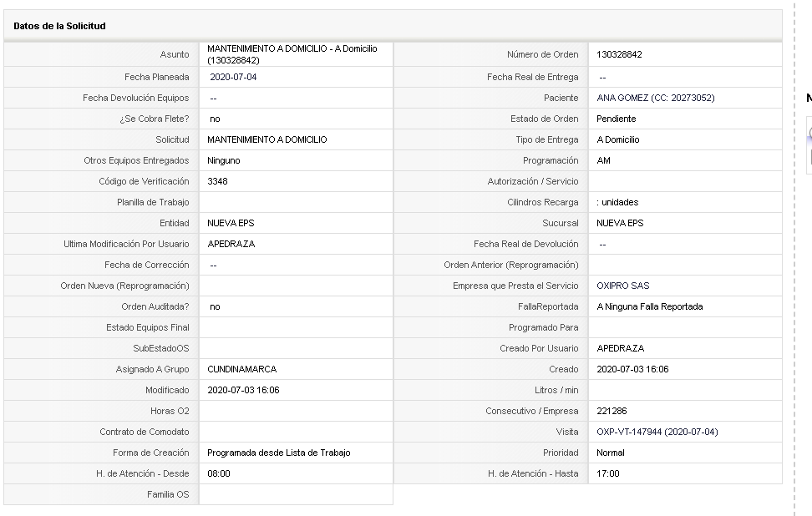This screenshot has width=812, height=516.
Task: Click the Estado de Orden value Pendiente
Action: coord(616,119)
